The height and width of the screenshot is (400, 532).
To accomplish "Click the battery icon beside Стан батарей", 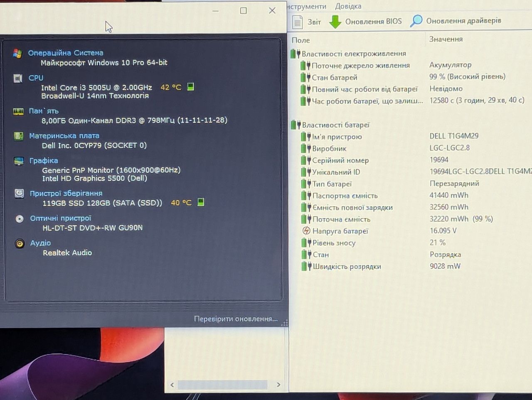I will click(x=306, y=77).
